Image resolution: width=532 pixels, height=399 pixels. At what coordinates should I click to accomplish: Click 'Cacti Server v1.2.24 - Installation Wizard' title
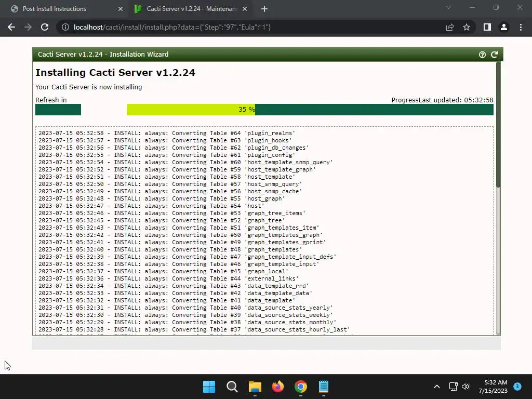[103, 55]
